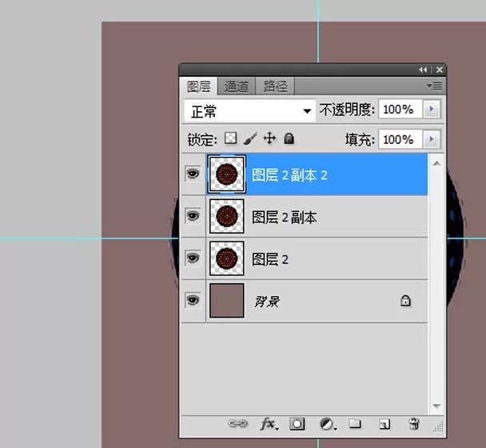Screen dimensions: 486x448
Task: Create a new adjustment layer from the half-circle icon
Action: tap(328, 424)
